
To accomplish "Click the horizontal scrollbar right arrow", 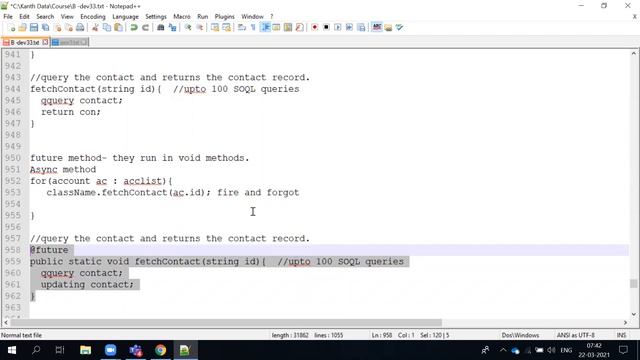I will 625,322.
